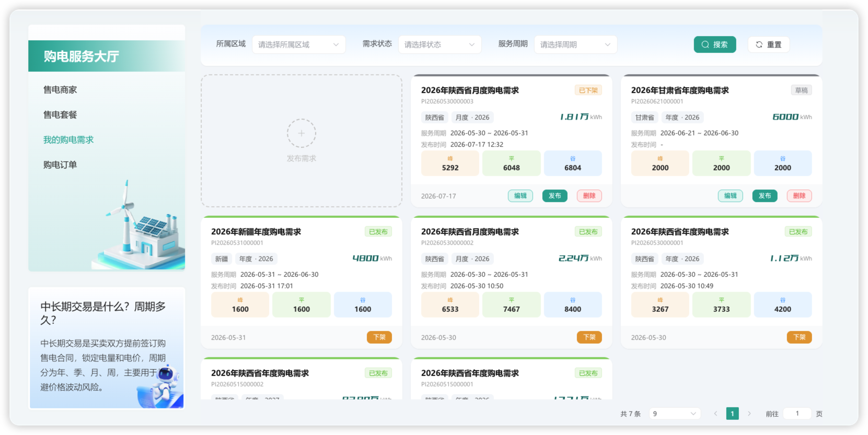The height and width of the screenshot is (435, 868).
Task: Click the 搜索 button
Action: coord(715,44)
